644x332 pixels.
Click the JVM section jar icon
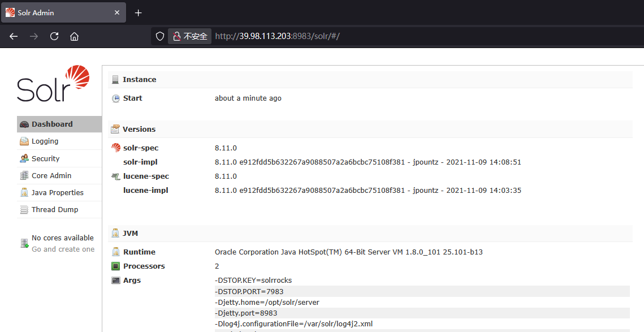[x=115, y=234]
